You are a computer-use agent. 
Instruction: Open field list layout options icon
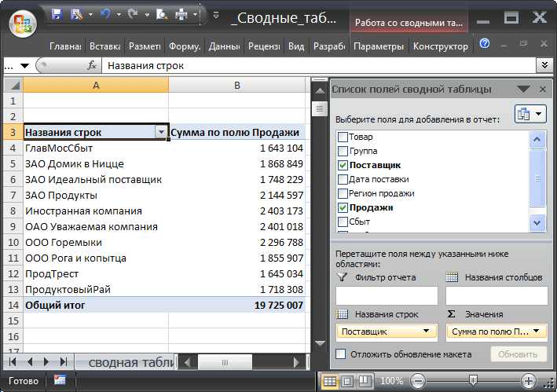point(530,114)
